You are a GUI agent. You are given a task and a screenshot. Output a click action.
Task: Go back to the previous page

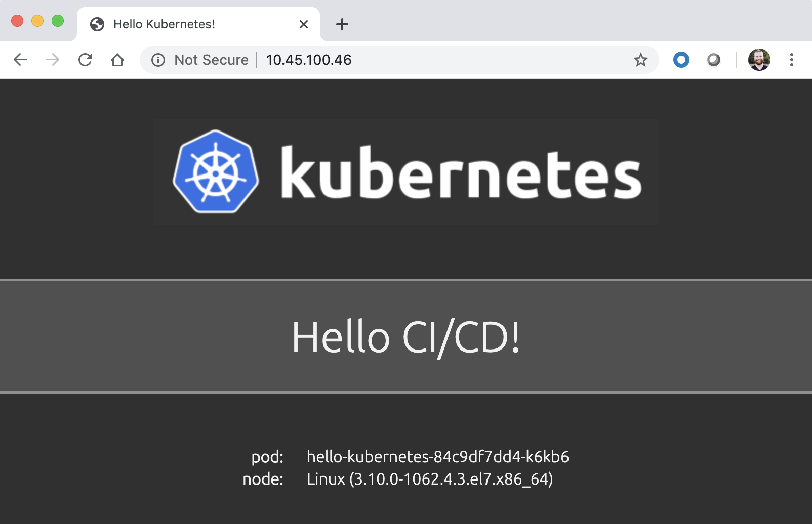pyautogui.click(x=20, y=60)
